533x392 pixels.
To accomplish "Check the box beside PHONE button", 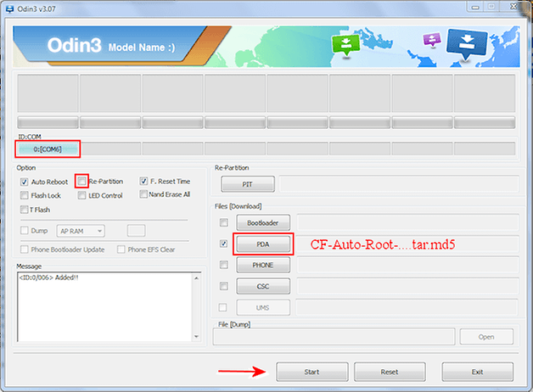I will [x=224, y=265].
